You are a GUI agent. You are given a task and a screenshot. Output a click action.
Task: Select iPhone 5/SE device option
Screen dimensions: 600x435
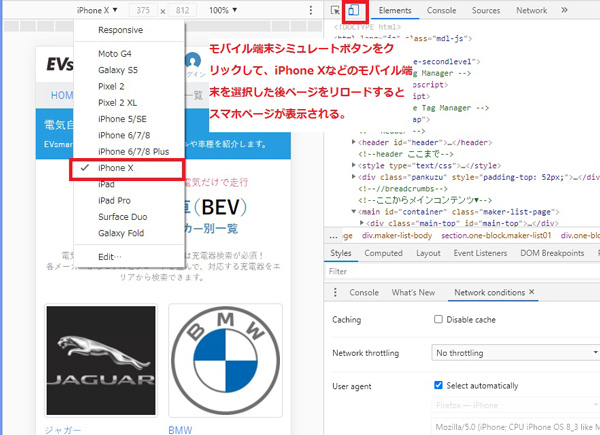point(129,119)
